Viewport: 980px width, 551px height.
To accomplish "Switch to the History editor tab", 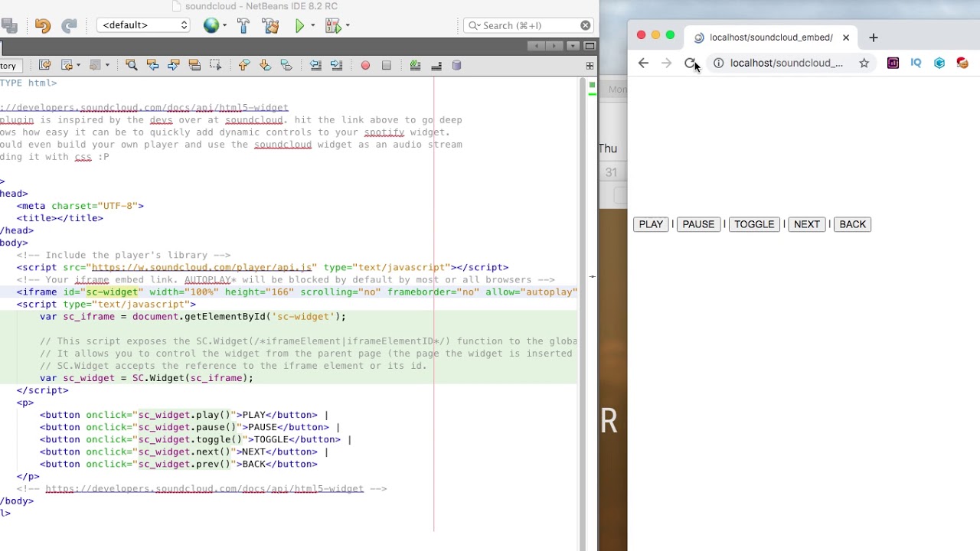I will click(x=8, y=66).
